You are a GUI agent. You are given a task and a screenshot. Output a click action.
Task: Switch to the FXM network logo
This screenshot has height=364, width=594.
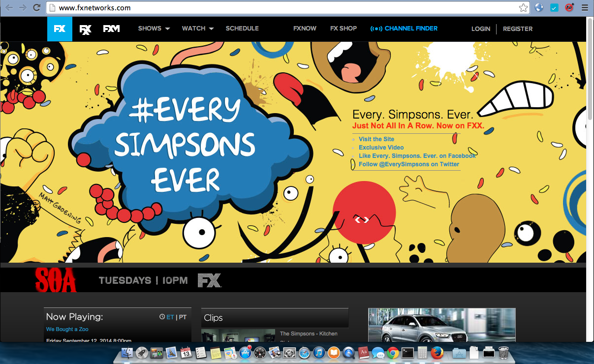112,29
